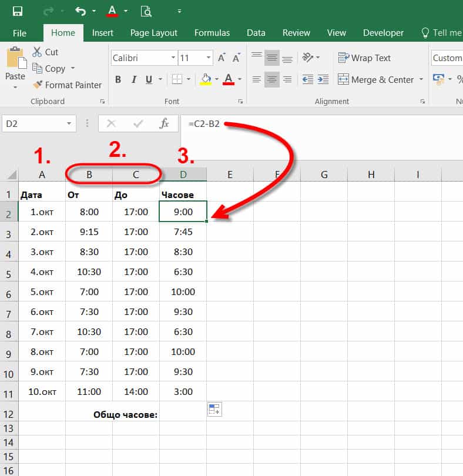Click the Auto Fill Options icon
The width and height of the screenshot is (463, 476).
214,409
